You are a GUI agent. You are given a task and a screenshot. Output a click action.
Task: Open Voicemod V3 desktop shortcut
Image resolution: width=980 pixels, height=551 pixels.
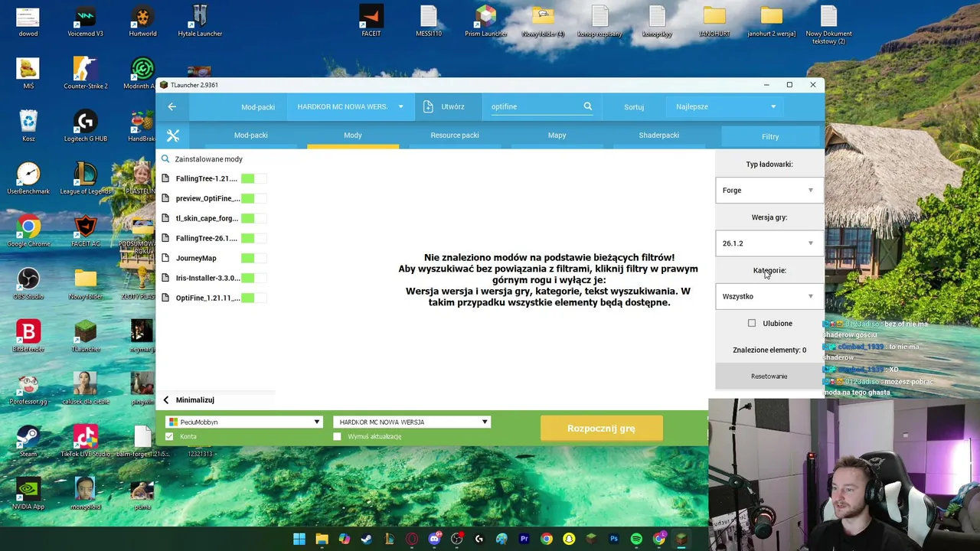(x=85, y=21)
